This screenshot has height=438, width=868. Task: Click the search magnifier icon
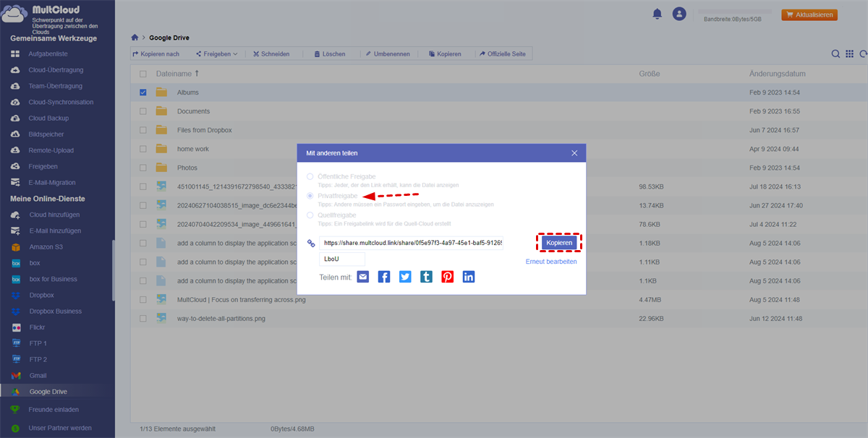point(835,54)
